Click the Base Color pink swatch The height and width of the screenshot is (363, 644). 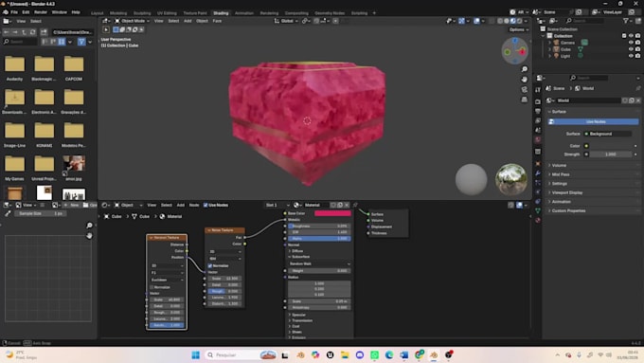(x=332, y=213)
